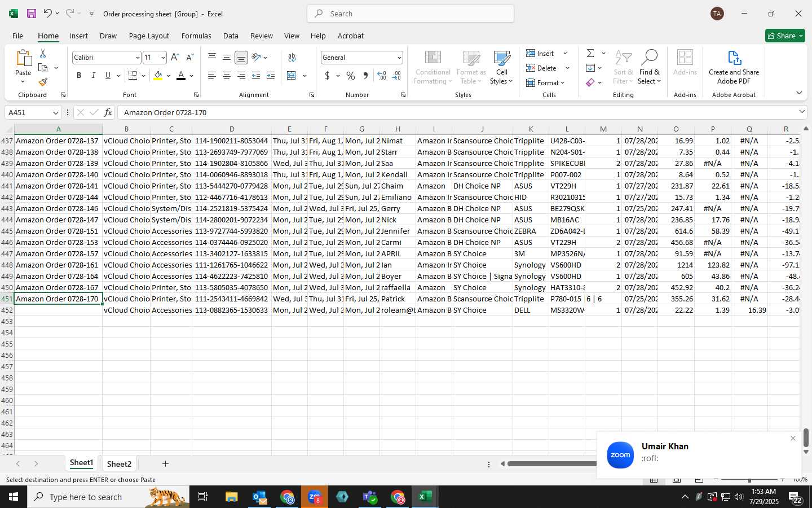Expand the Font Color dropdown arrow
The image size is (812, 508).
(x=192, y=76)
